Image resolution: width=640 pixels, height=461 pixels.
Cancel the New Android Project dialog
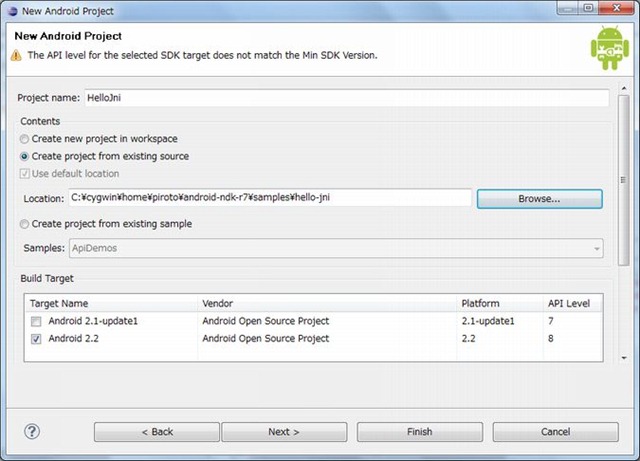555,432
